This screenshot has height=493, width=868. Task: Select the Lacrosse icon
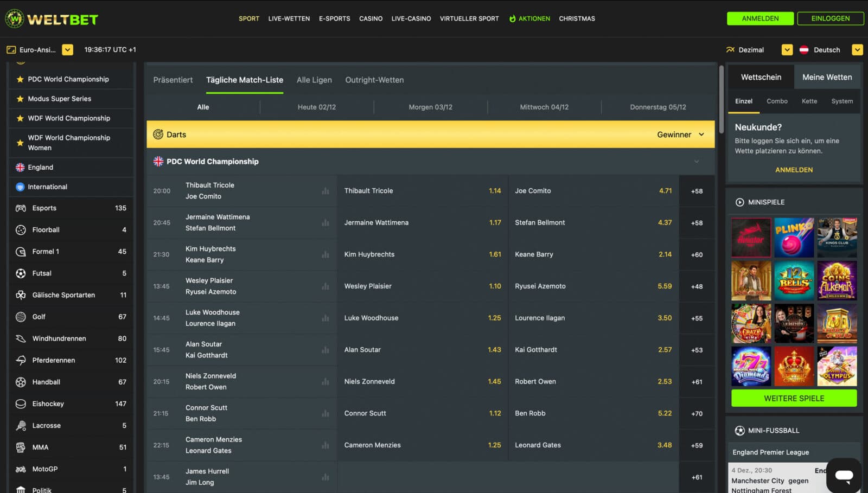pos(21,425)
